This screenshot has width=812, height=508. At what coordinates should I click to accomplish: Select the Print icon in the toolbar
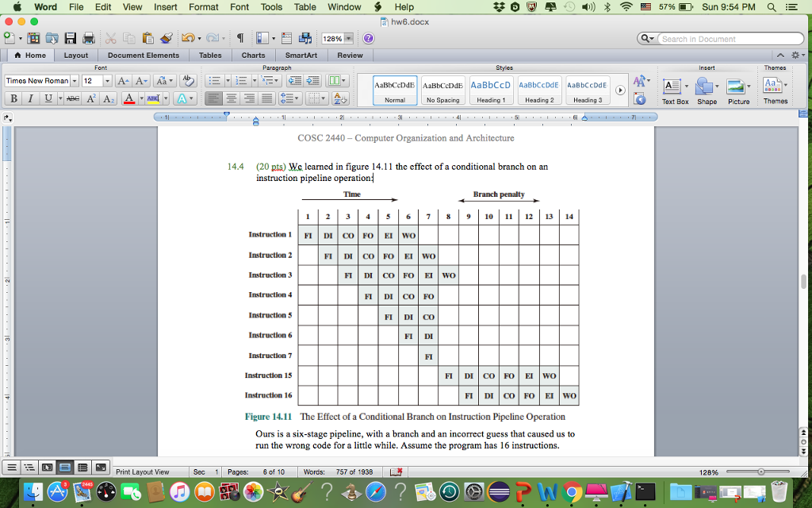point(87,37)
